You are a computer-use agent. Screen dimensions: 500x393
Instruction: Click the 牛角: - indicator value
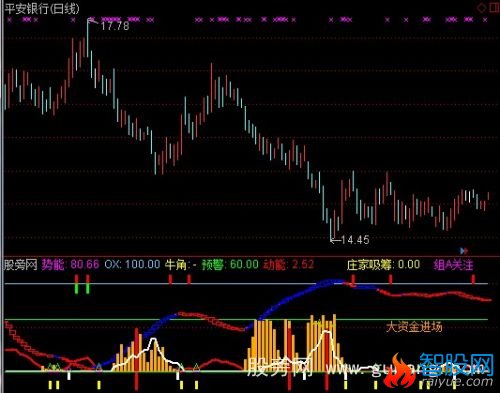click(181, 265)
